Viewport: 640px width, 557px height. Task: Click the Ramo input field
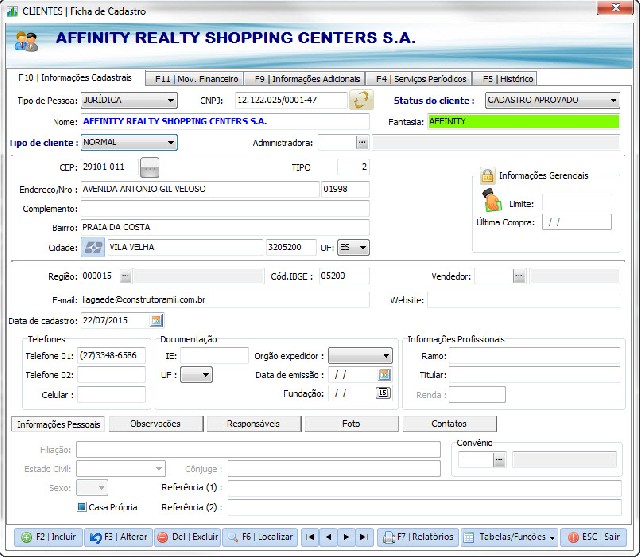click(534, 355)
